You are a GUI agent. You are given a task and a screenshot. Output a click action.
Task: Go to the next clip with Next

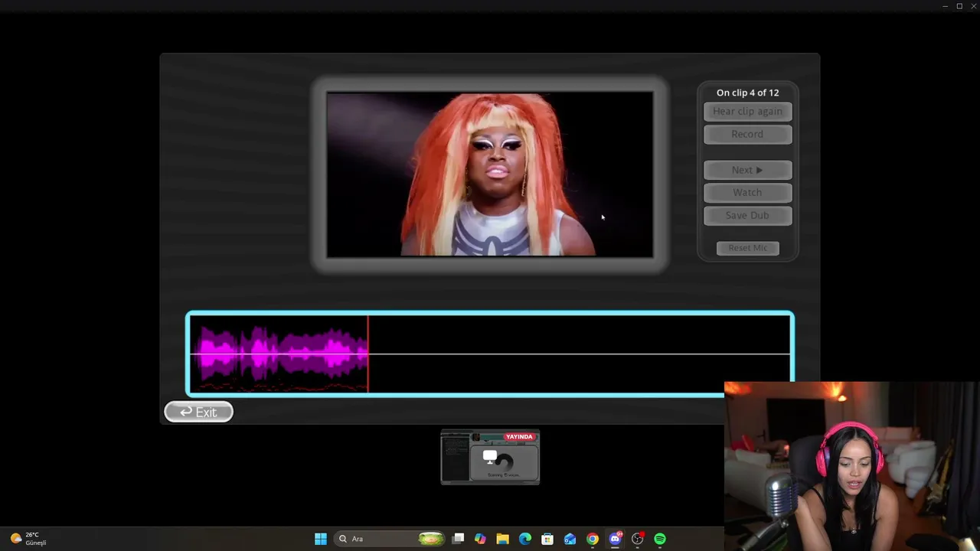747,170
